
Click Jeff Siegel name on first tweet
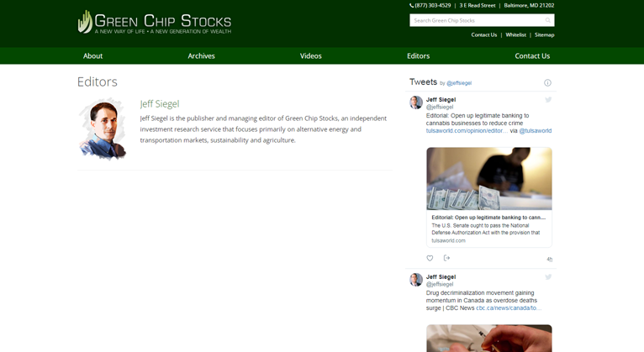(441, 100)
